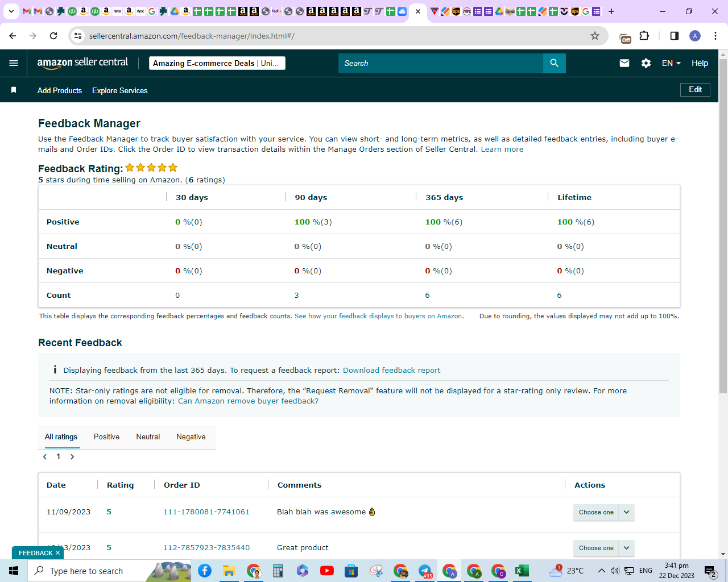Click Download feedback report link
This screenshot has width=728, height=582.
(391, 370)
